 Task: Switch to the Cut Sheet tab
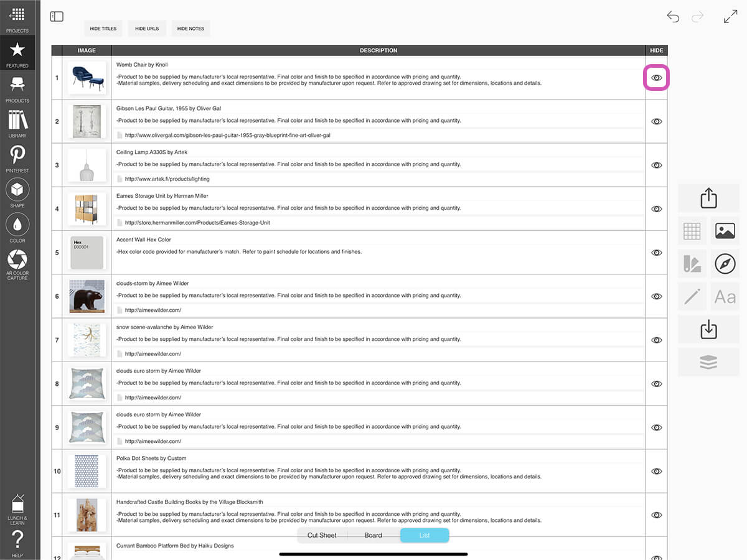click(x=322, y=535)
